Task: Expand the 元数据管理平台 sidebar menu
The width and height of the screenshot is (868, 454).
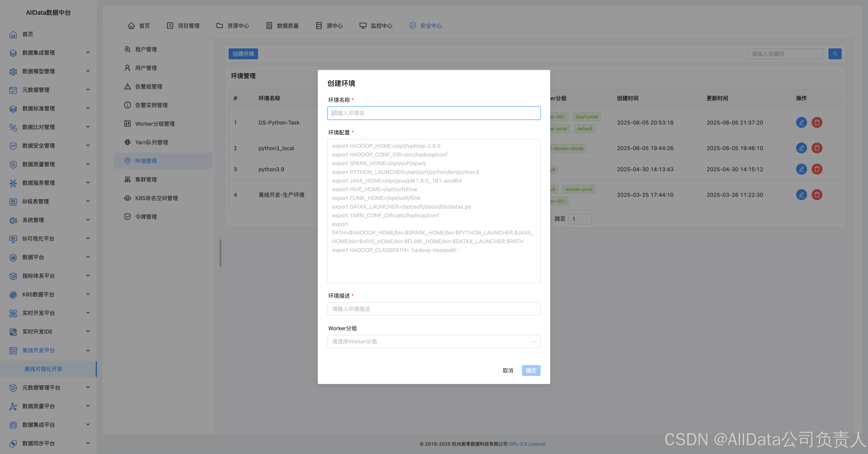Action: pyautogui.click(x=88, y=387)
